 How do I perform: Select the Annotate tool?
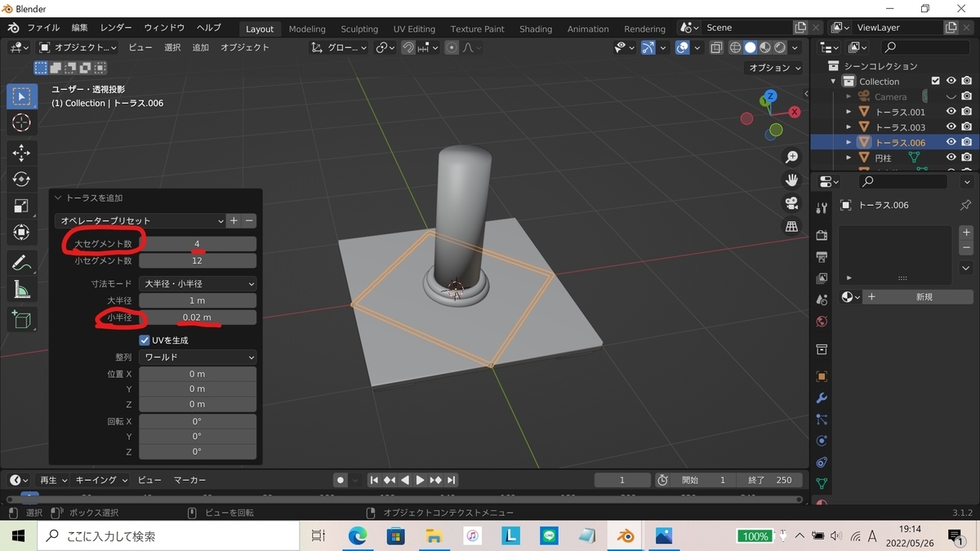pos(21,263)
